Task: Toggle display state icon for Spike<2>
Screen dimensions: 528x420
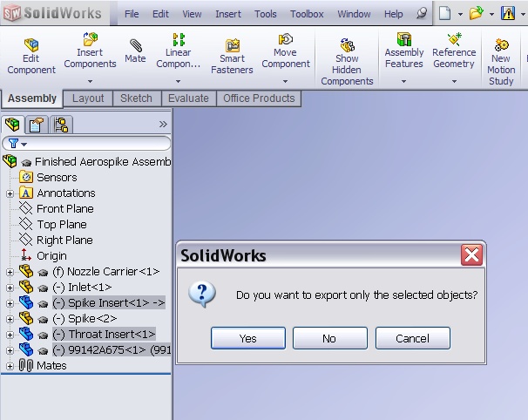Action: coord(43,320)
